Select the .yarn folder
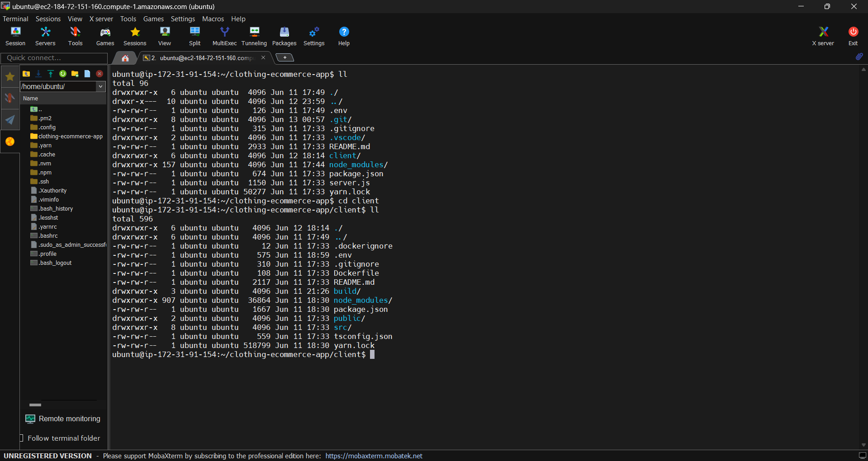Image resolution: width=868 pixels, height=461 pixels. (41, 145)
